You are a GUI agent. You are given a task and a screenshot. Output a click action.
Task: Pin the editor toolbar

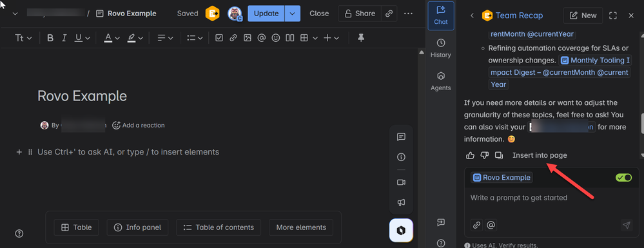pos(361,38)
